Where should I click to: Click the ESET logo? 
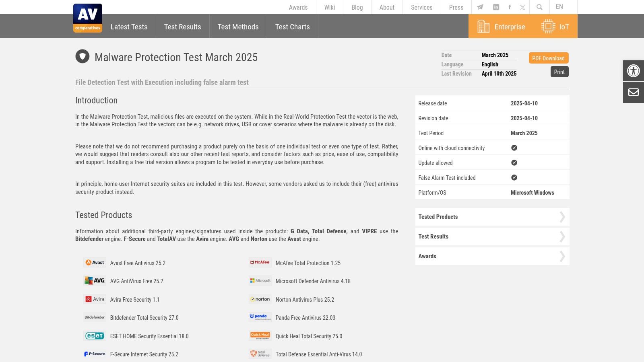point(95,336)
